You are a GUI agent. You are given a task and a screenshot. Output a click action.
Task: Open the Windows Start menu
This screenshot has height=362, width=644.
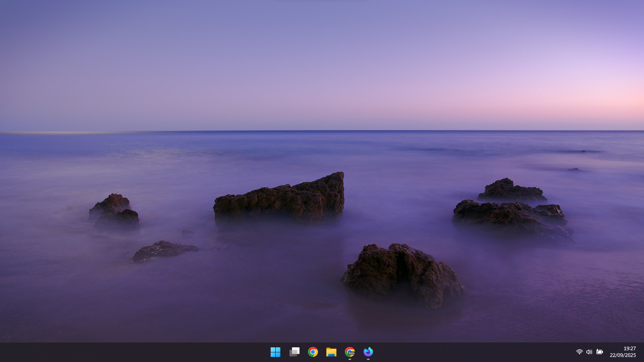[x=275, y=352]
